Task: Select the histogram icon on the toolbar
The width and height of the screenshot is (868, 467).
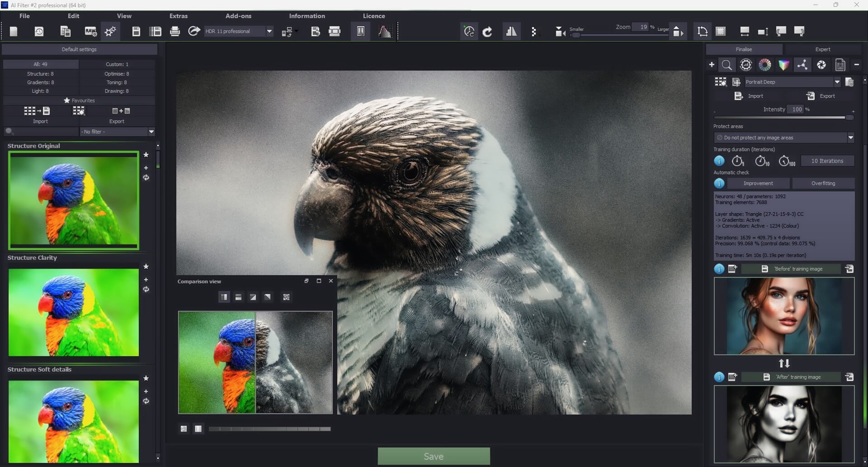Action: [385, 31]
